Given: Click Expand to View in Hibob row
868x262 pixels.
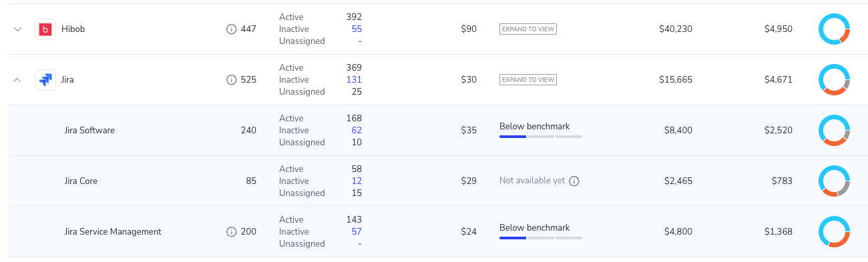Looking at the screenshot, I should pos(528,29).
